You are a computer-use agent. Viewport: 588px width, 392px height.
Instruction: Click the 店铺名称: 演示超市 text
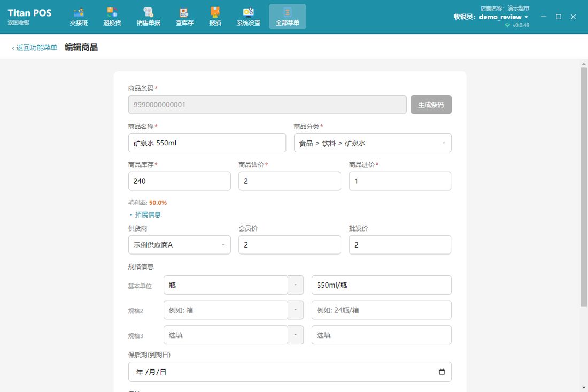click(x=505, y=8)
